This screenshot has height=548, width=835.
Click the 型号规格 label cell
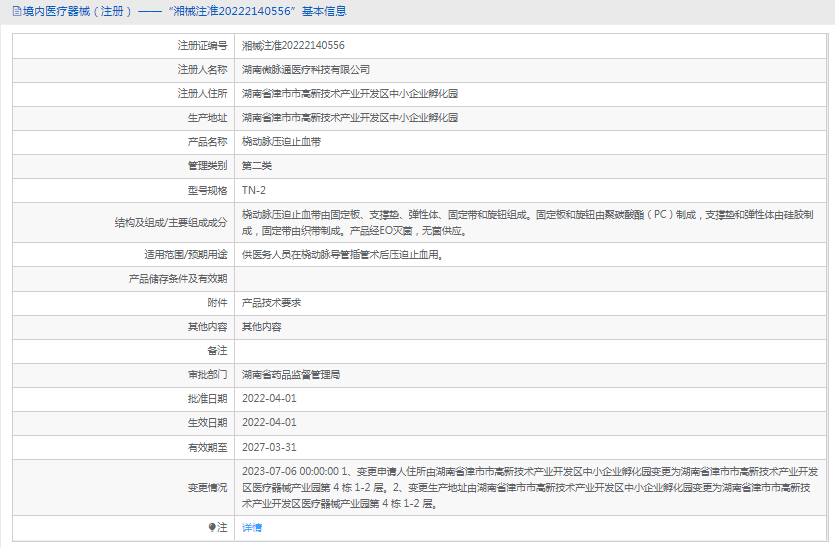click(124, 190)
